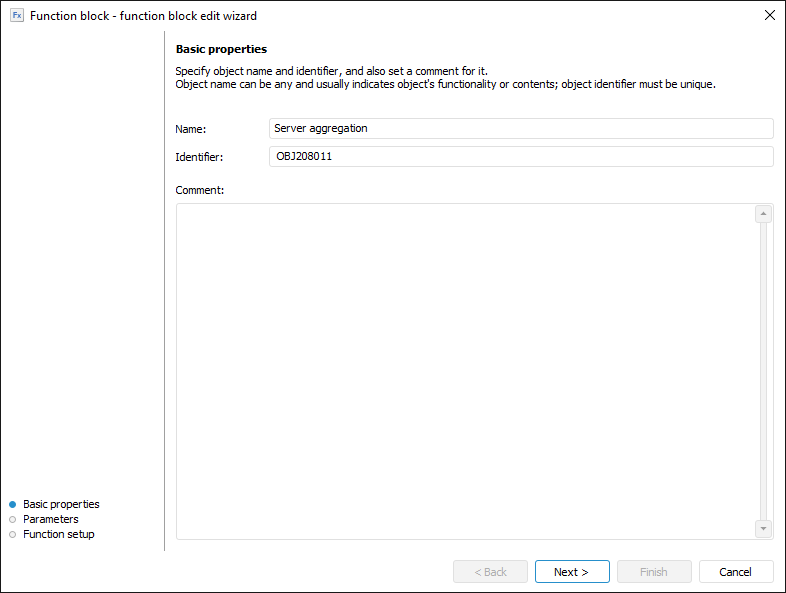Select the Basic properties step in sidebar
The width and height of the screenshot is (786, 593).
click(x=61, y=504)
